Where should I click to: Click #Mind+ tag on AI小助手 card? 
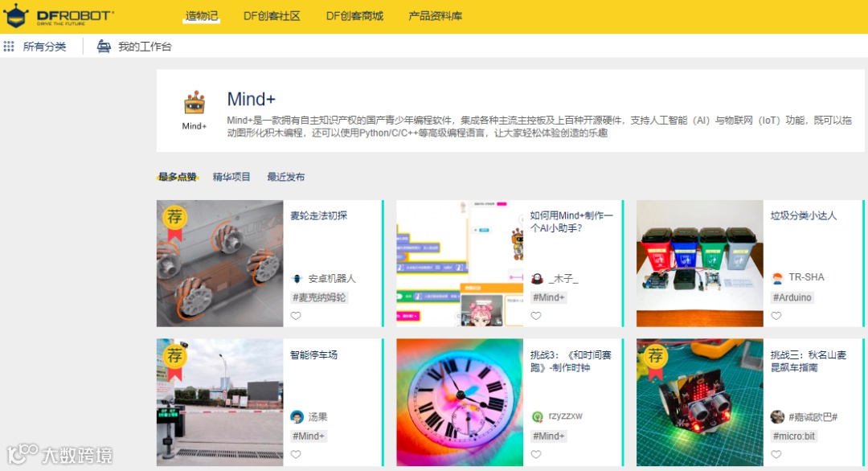pos(549,297)
